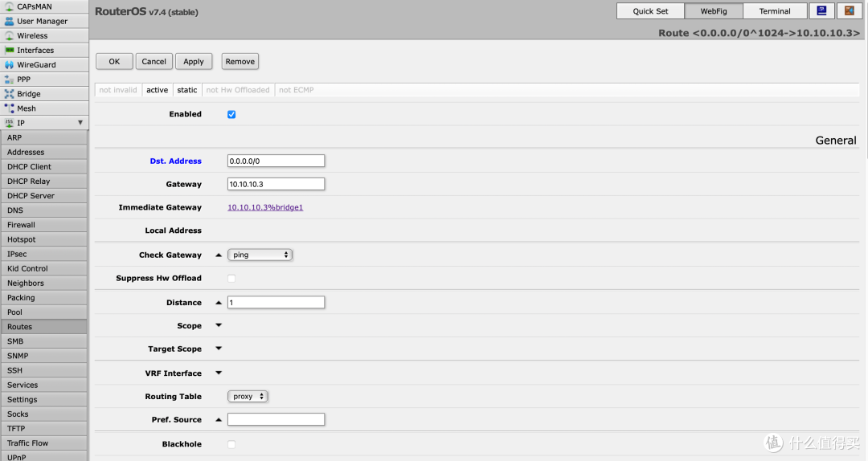This screenshot has height=461, width=868.
Task: Collapse the Distance field arrow
Action: pyautogui.click(x=219, y=303)
